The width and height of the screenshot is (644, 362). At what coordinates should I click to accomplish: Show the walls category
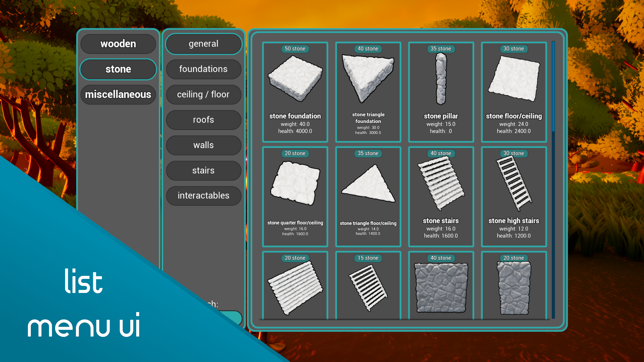(204, 145)
